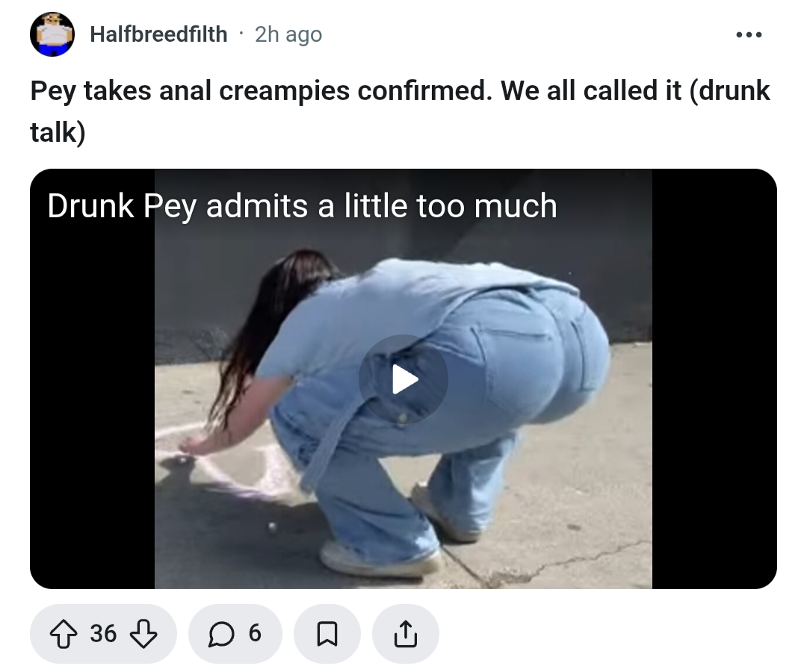Click the 'Drunk Pey admits a little too much' video title

tap(302, 205)
